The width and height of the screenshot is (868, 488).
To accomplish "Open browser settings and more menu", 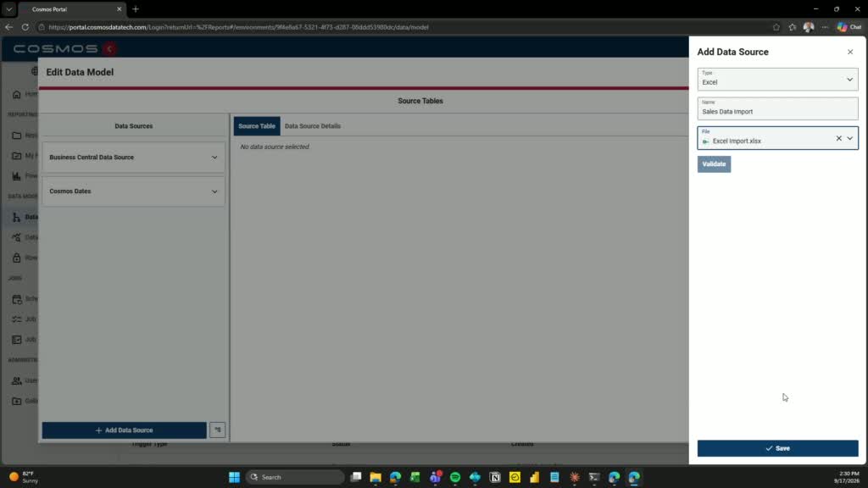I will (x=825, y=27).
